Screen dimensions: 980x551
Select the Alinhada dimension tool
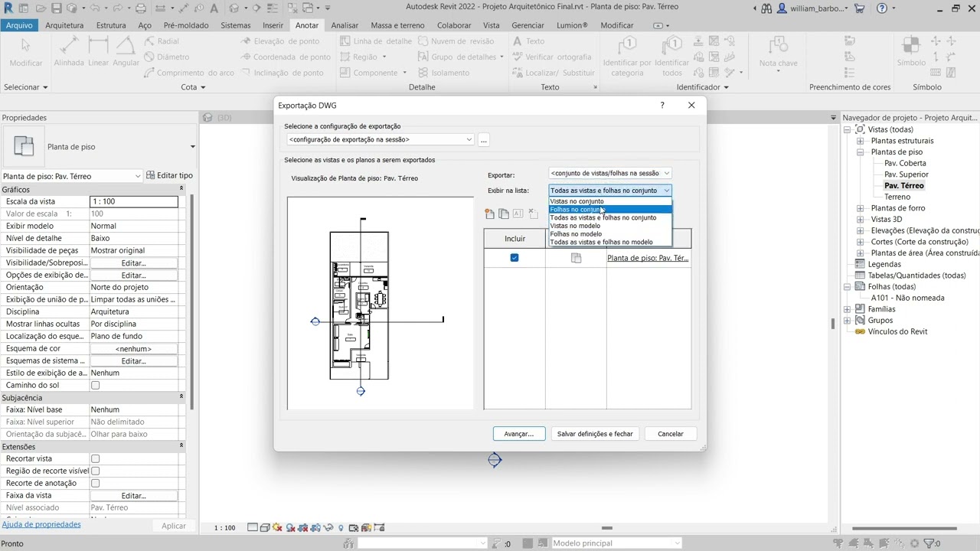[x=69, y=51]
